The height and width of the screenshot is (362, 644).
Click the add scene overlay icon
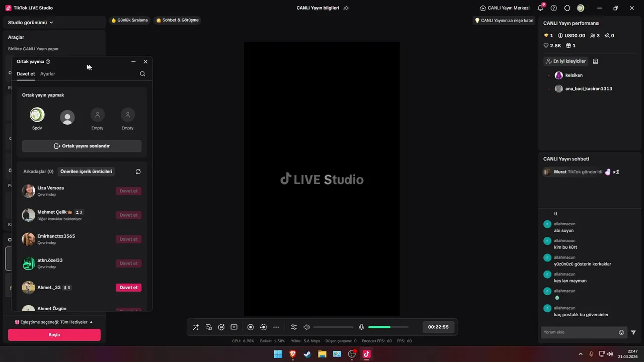[x=234, y=327]
